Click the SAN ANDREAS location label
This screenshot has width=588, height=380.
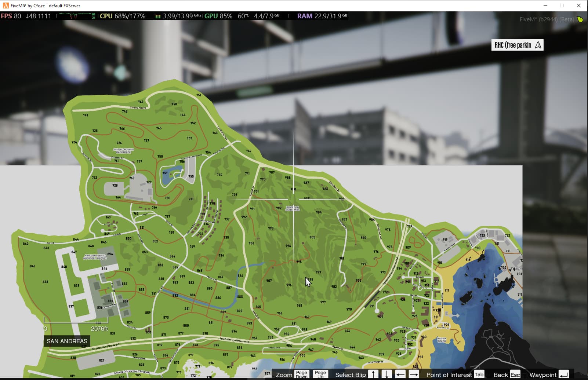[x=67, y=341]
